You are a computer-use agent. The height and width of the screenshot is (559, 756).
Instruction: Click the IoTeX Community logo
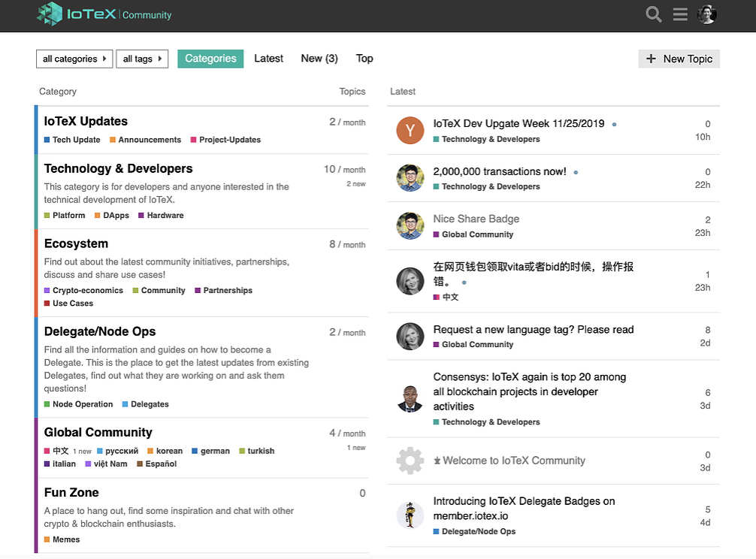point(104,14)
